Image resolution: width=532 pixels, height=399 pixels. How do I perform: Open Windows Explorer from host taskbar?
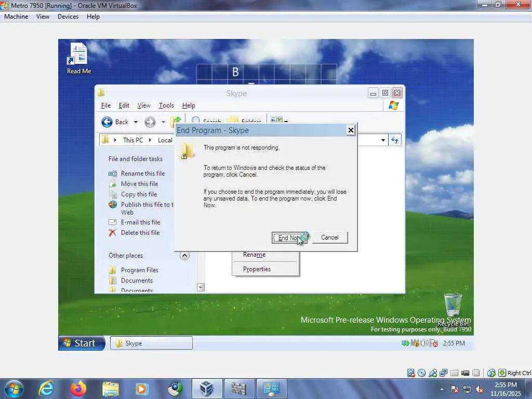(x=111, y=389)
